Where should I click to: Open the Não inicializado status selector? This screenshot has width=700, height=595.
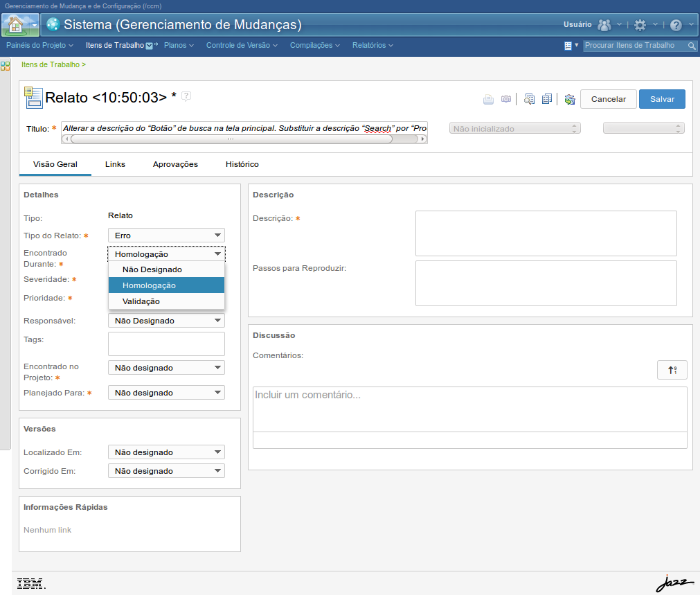point(514,129)
